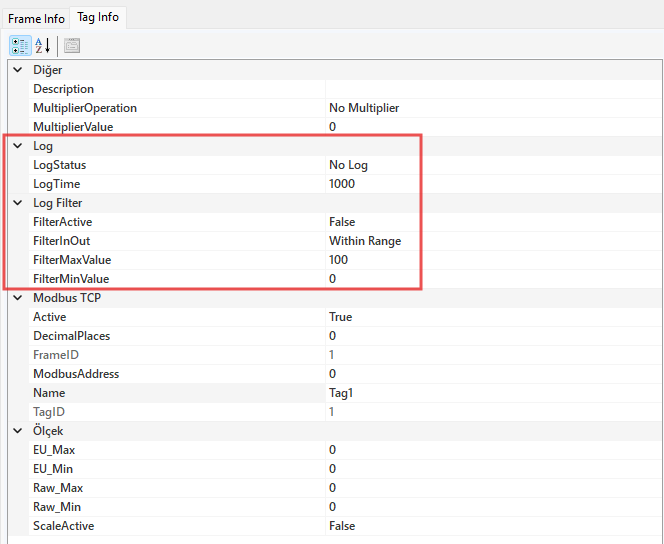The image size is (664, 544).
Task: Collapse the Modbus TCP category
Action: pyautogui.click(x=18, y=298)
